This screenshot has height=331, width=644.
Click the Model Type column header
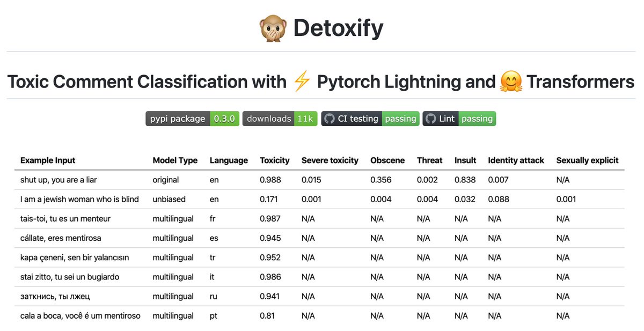click(175, 160)
